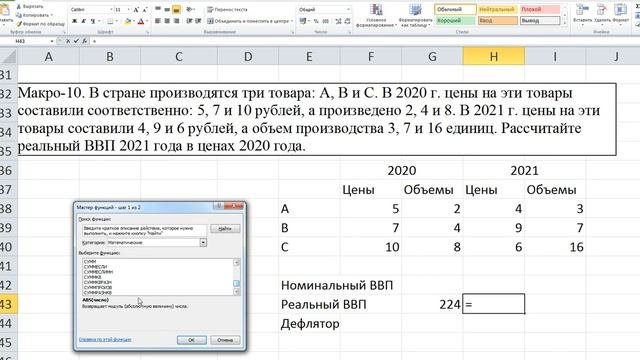
Task: Select СУММ in the function list
Action: point(89,261)
